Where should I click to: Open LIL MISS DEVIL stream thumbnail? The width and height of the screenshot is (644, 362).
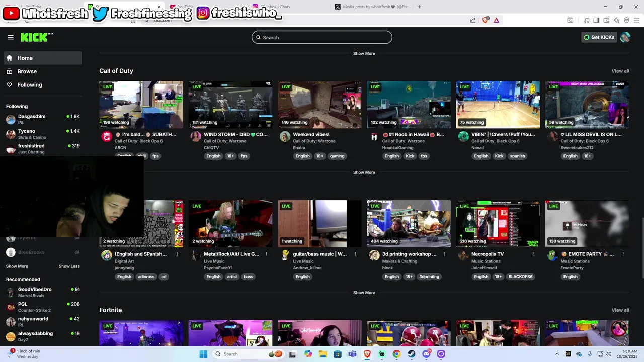pyautogui.click(x=587, y=105)
